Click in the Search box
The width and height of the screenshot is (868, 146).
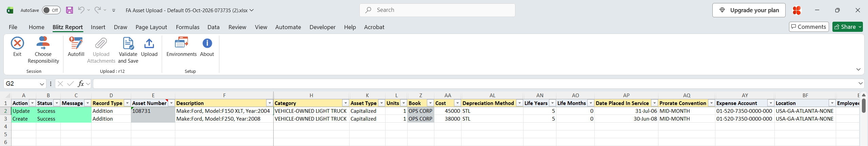(437, 10)
